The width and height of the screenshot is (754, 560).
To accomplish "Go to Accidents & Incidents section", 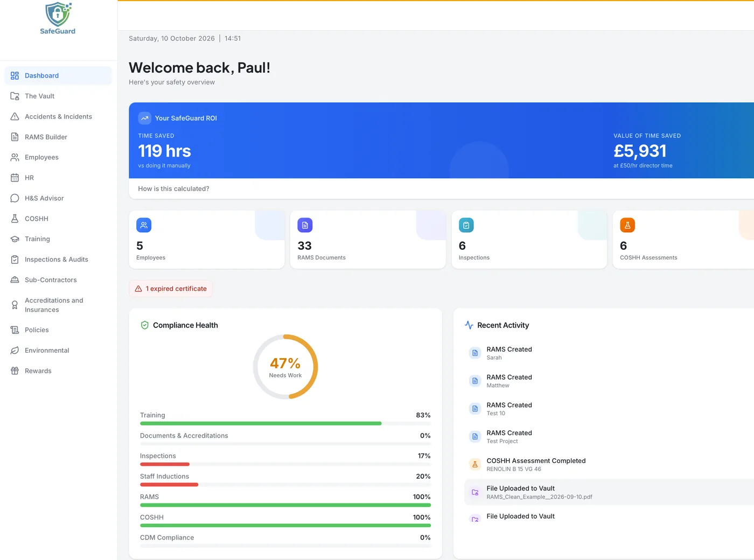I will pos(58,117).
